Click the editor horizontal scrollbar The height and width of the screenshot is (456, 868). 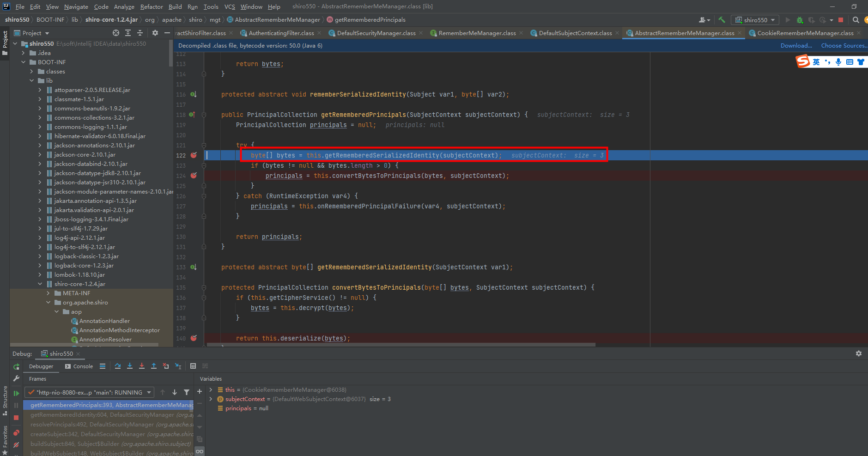(401, 345)
